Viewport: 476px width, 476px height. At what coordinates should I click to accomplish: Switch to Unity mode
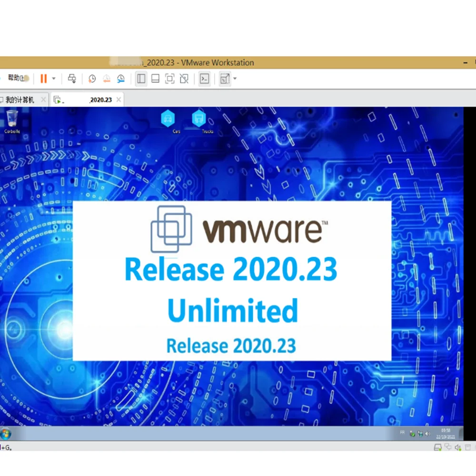184,79
